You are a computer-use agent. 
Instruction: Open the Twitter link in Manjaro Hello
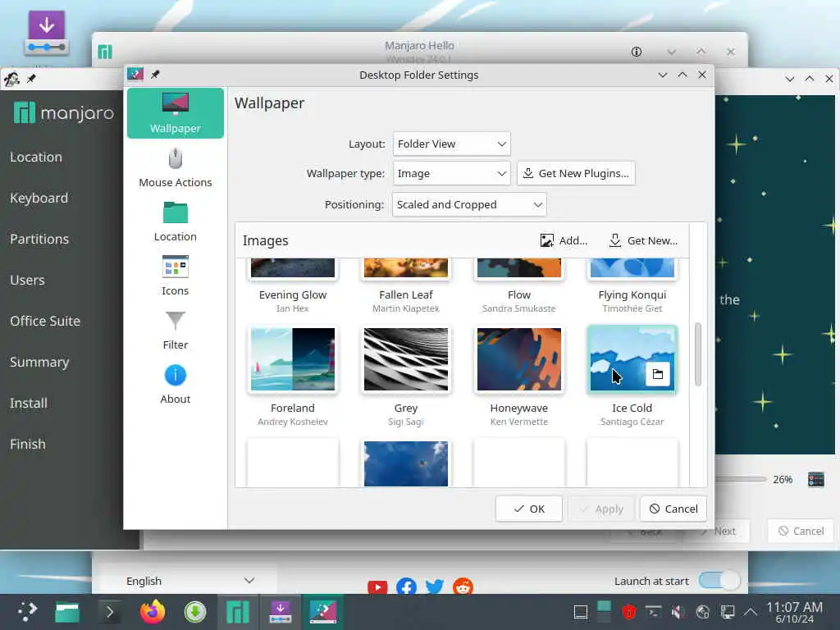click(x=435, y=587)
